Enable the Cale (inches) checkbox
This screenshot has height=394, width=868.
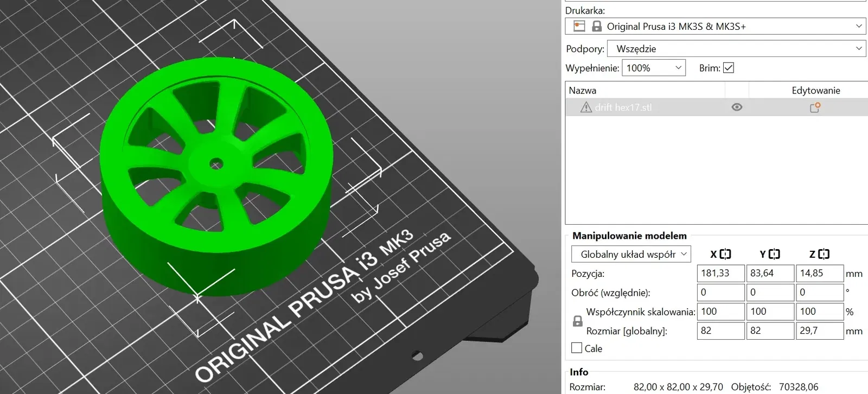click(577, 348)
